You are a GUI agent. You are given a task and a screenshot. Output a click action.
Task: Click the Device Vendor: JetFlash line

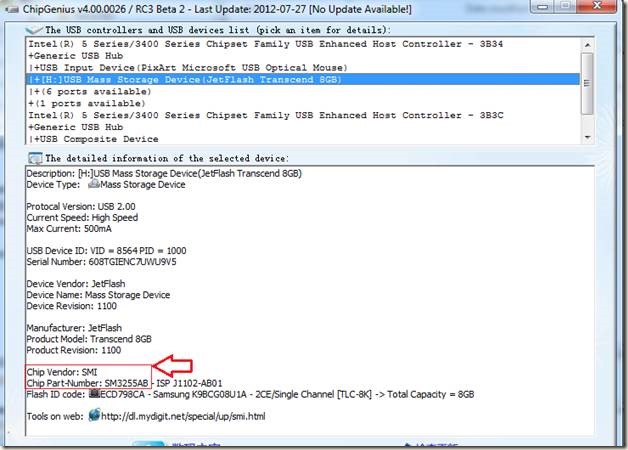[76, 284]
